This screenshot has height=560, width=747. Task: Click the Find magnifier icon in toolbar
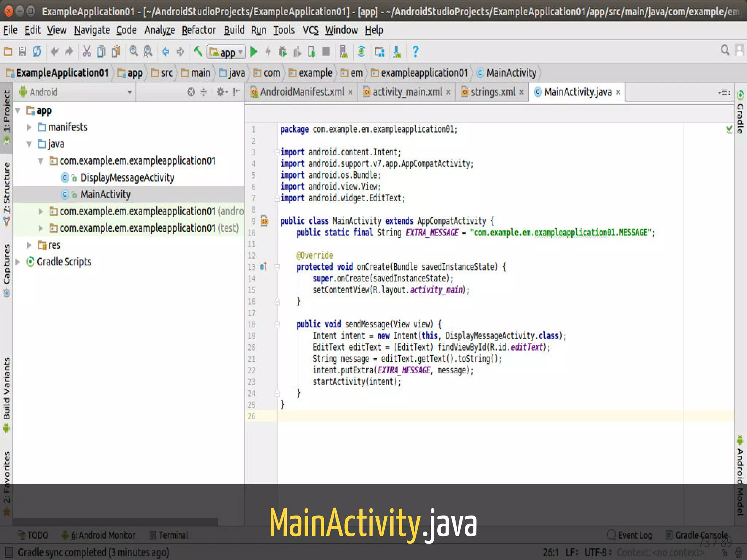[x=134, y=51]
